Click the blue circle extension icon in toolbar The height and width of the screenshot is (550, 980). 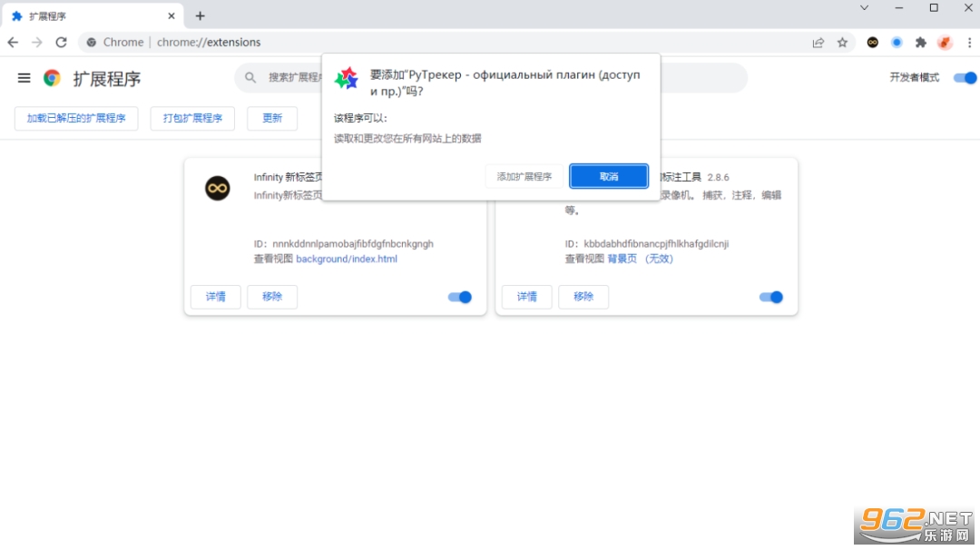[x=897, y=43]
